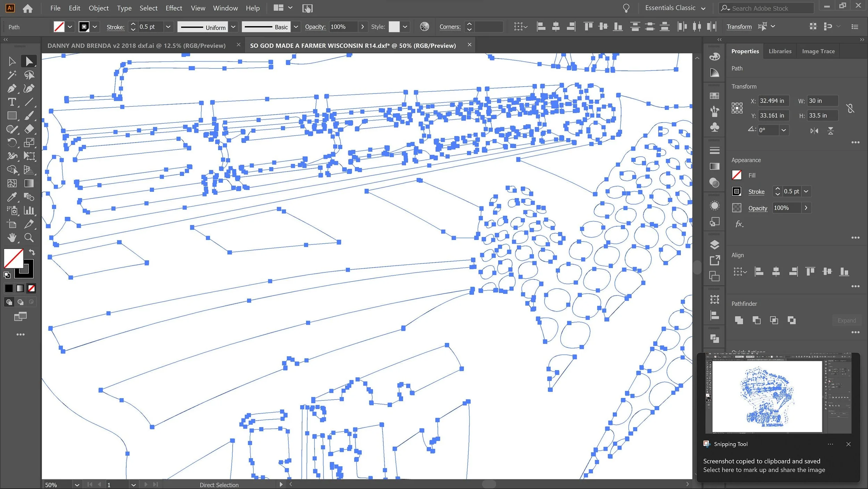Viewport: 868px width, 489px height.
Task: Swap fill and stroke colors
Action: tap(32, 252)
